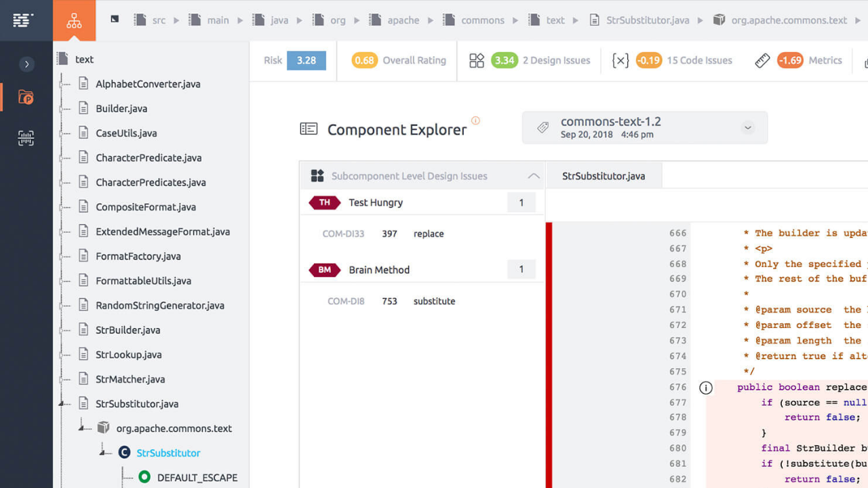Click the Design Issues grid icon
868x488 pixels.
click(477, 60)
